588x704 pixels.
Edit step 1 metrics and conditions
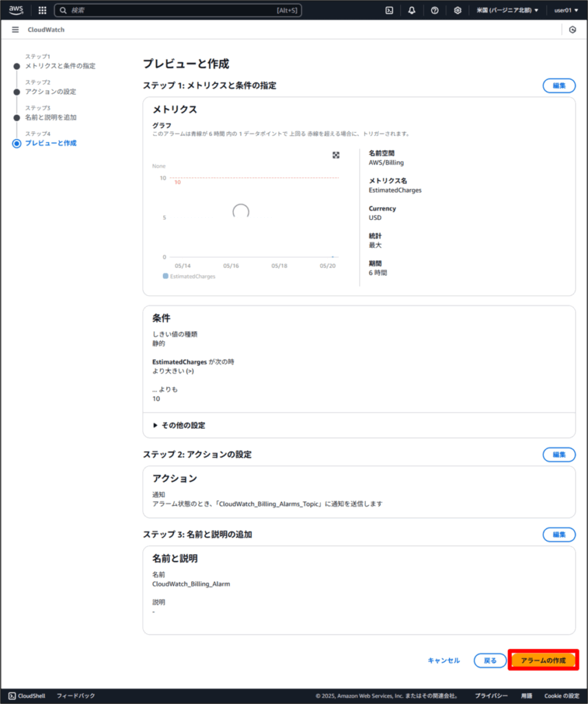559,85
